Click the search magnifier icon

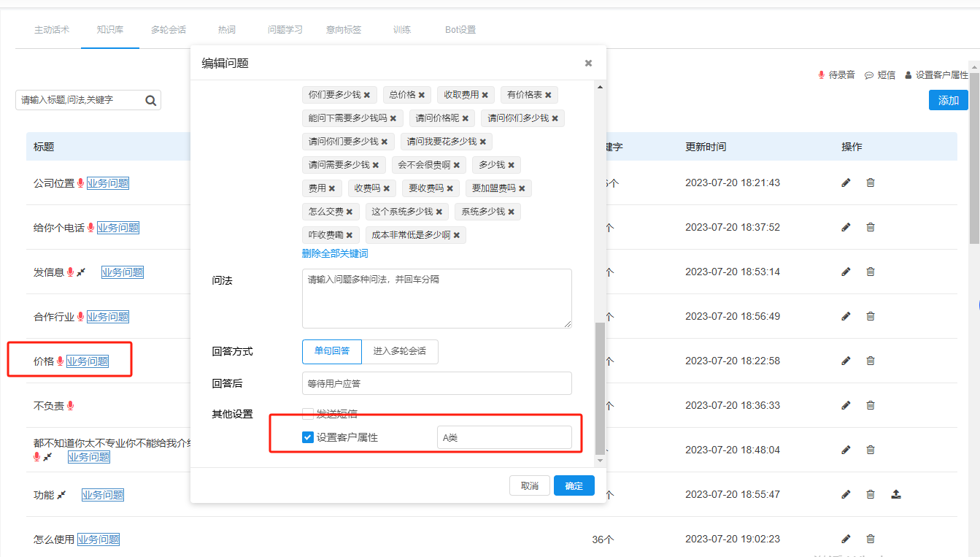pyautogui.click(x=151, y=101)
